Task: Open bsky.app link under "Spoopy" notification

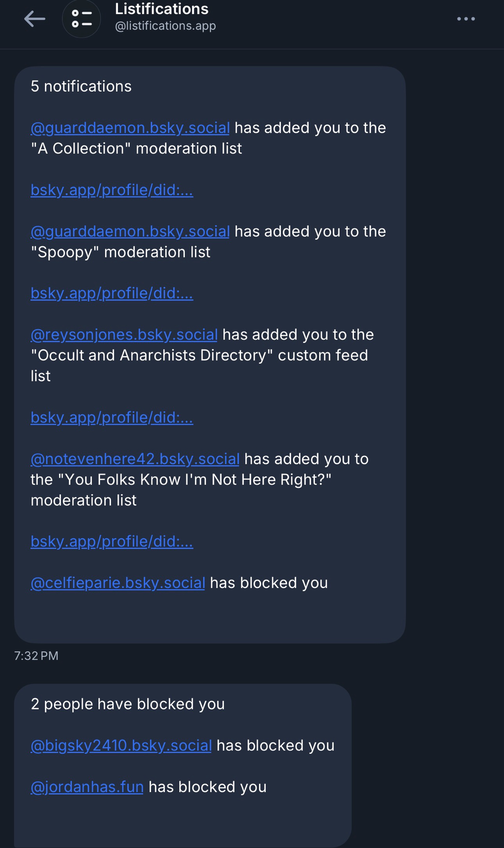Action: pyautogui.click(x=112, y=293)
